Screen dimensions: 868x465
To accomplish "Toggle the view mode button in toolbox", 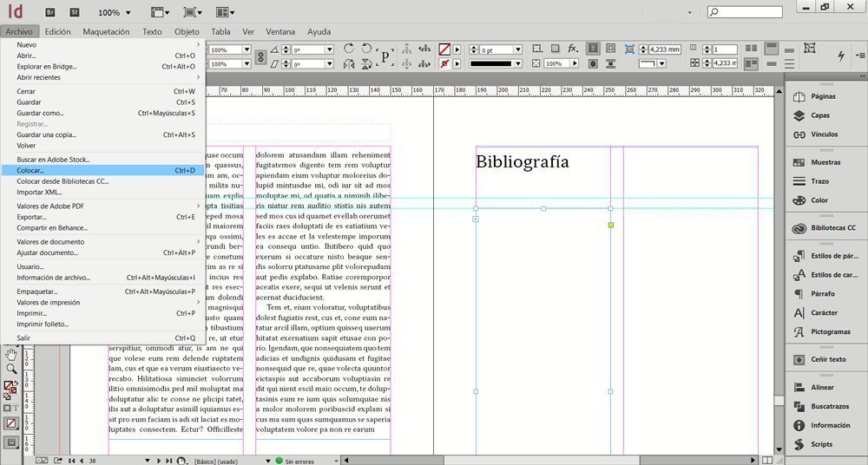I will tap(11, 442).
